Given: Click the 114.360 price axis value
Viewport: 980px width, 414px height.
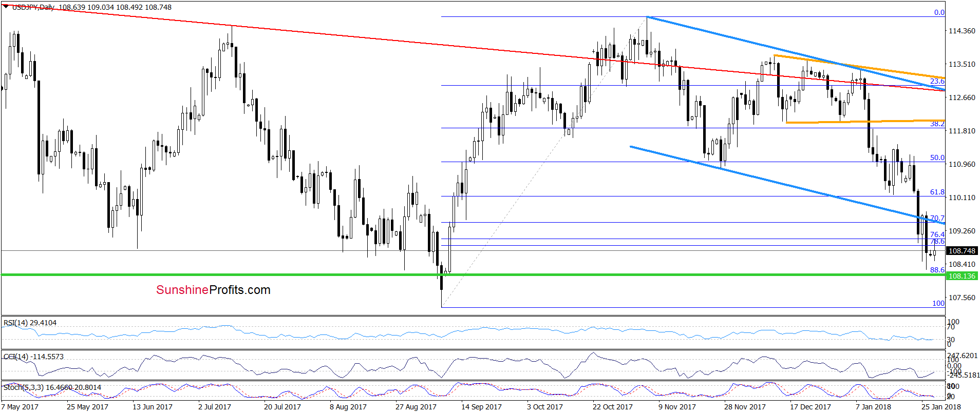Looking at the screenshot, I should 962,31.
